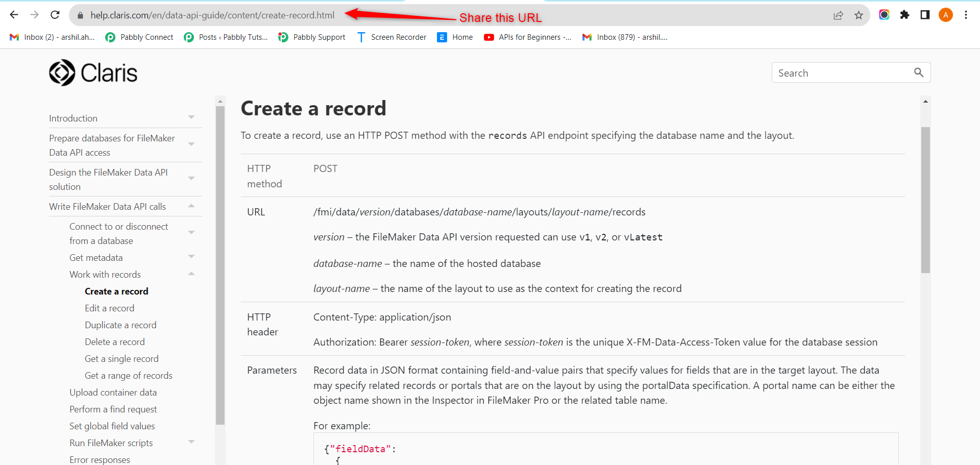Expand the Prepare databases section arrow
Image resolution: width=980 pixels, height=465 pixels.
[x=191, y=144]
